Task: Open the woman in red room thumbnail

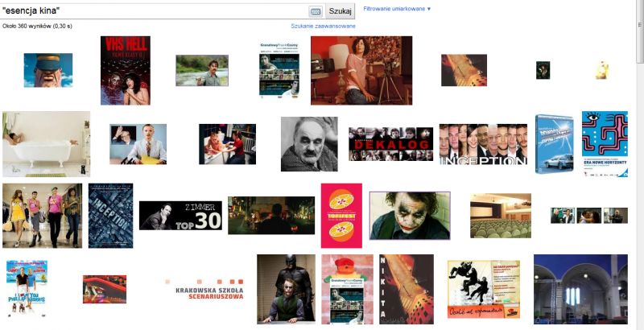Action: coord(361,71)
